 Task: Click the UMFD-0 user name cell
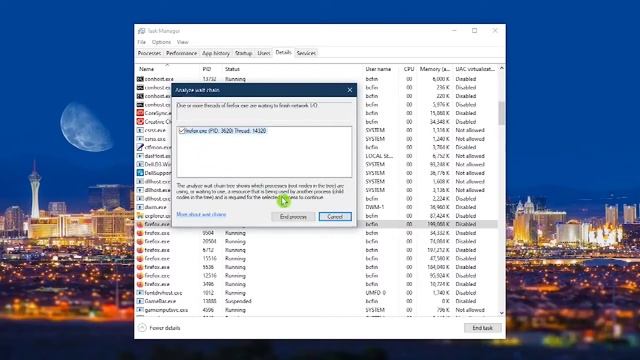(376, 293)
